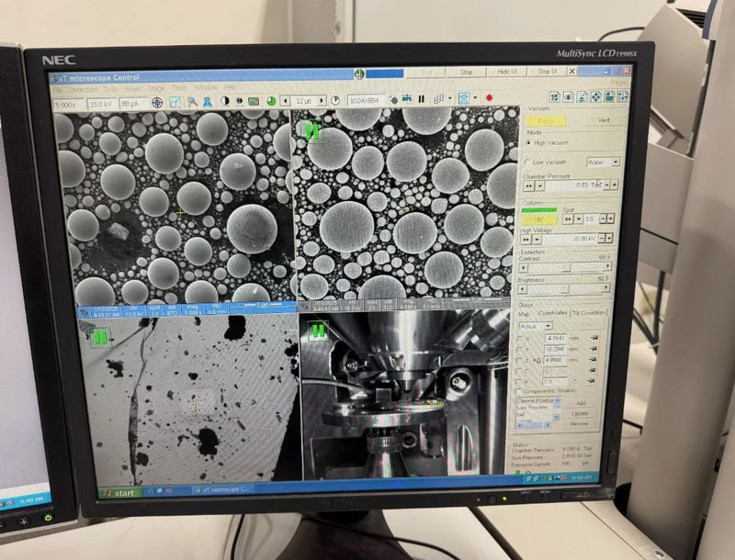Click Add stage position button
Screen dimensions: 735x560
click(581, 403)
